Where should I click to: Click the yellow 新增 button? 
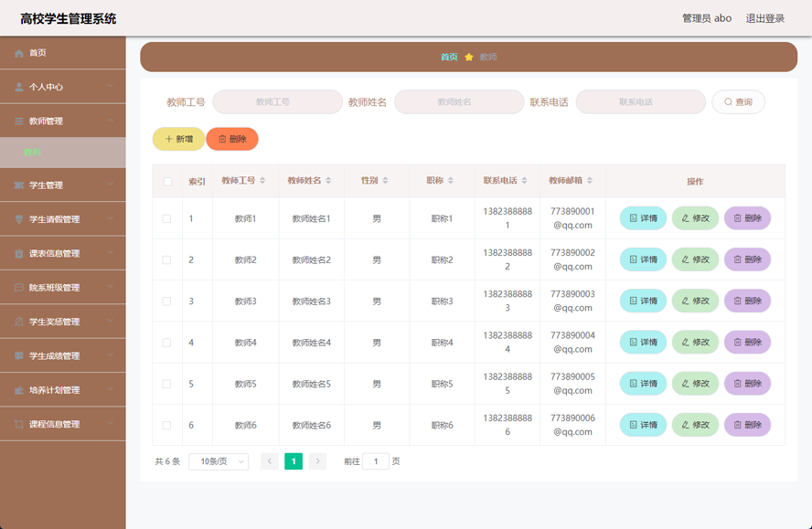[178, 139]
